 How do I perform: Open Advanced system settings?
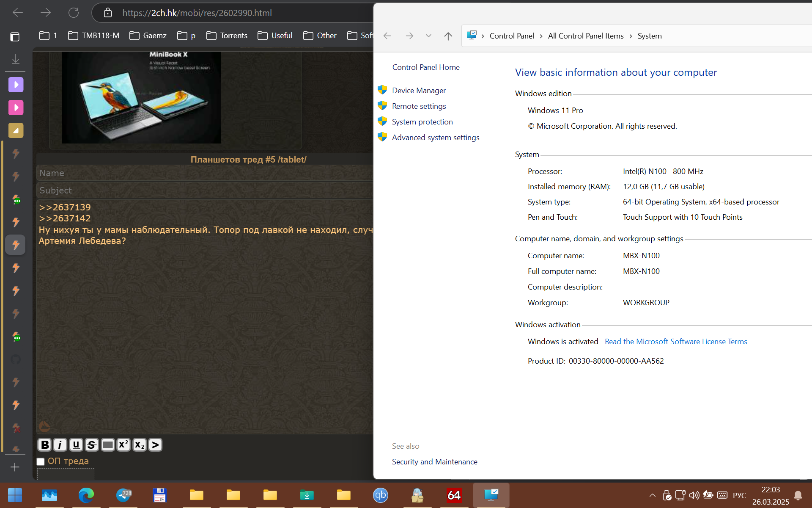pos(435,138)
